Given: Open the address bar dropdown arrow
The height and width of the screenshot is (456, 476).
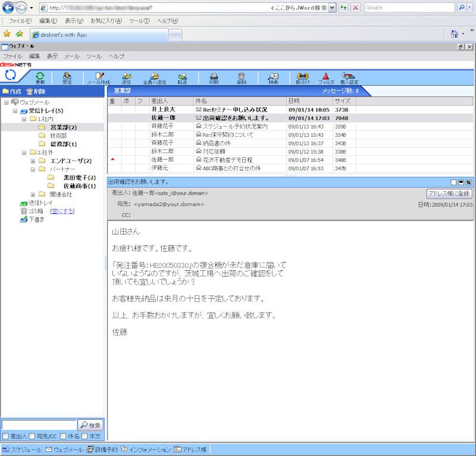Looking at the screenshot, I should coord(333,8).
